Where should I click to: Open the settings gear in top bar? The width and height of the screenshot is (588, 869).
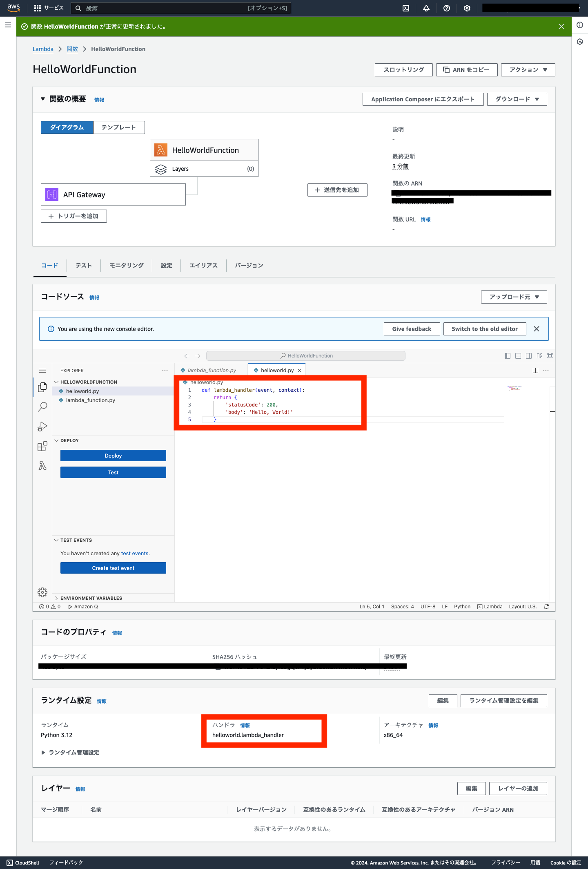tap(467, 8)
